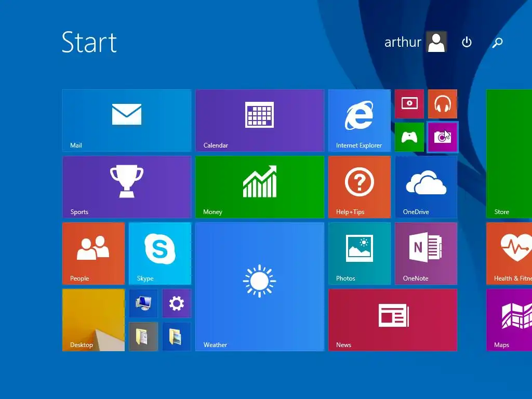Launch the Skype tile
This screenshot has width=532, height=399.
160,254
